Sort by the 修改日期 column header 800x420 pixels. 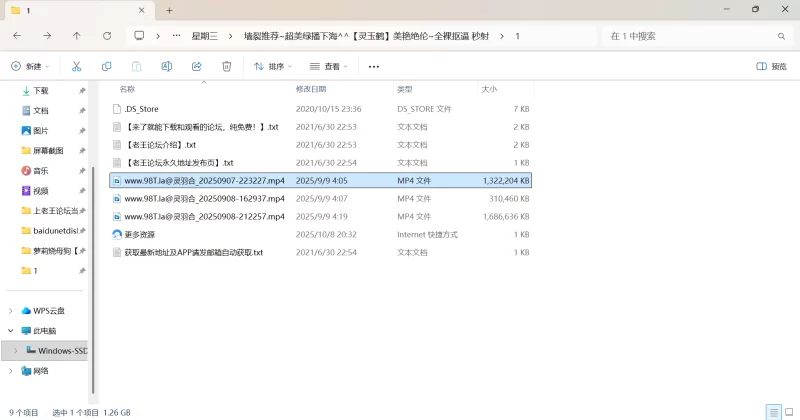pos(318,89)
